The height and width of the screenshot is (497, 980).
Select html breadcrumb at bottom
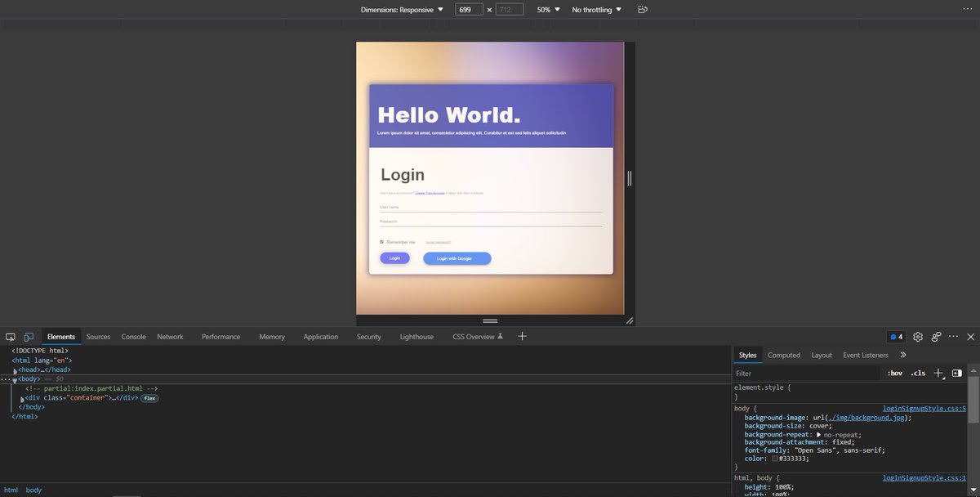point(11,490)
